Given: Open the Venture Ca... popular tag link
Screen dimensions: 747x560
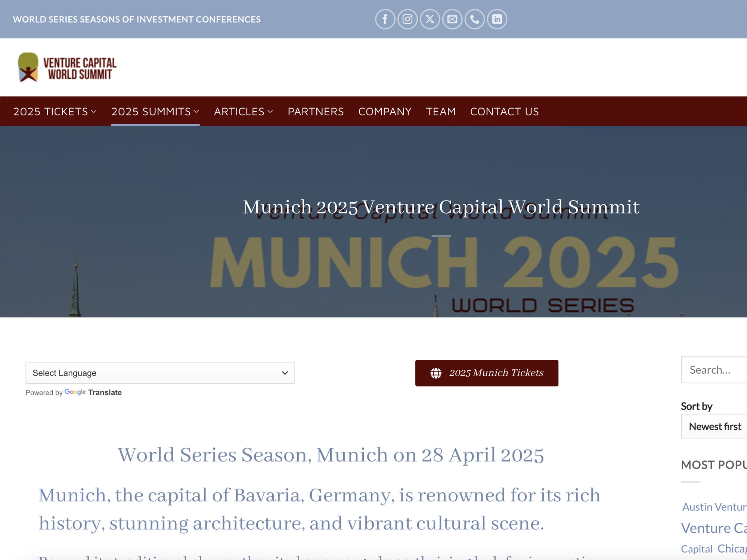Looking at the screenshot, I should pyautogui.click(x=714, y=528).
